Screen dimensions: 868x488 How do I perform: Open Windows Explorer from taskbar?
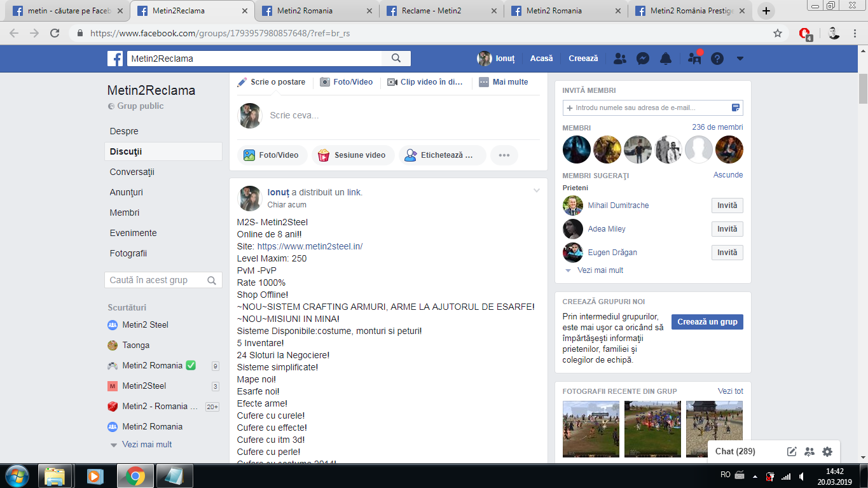coord(55,476)
